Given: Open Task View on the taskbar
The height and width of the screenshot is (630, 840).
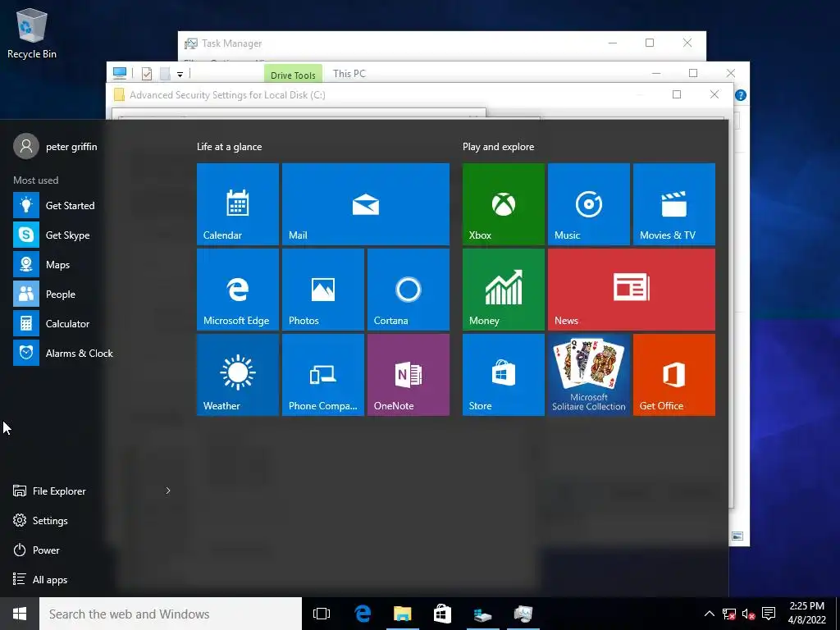Looking at the screenshot, I should (322, 614).
